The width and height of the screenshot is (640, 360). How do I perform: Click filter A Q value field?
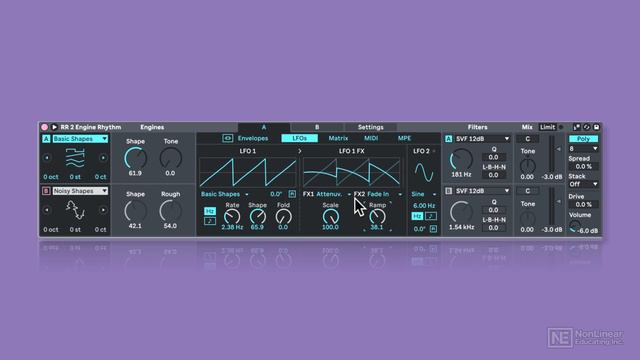[x=493, y=157]
